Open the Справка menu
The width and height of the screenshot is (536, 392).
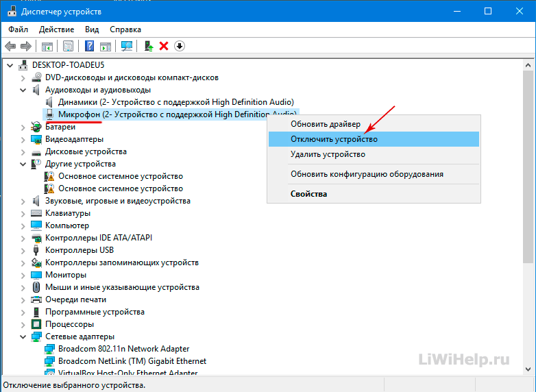[125, 29]
